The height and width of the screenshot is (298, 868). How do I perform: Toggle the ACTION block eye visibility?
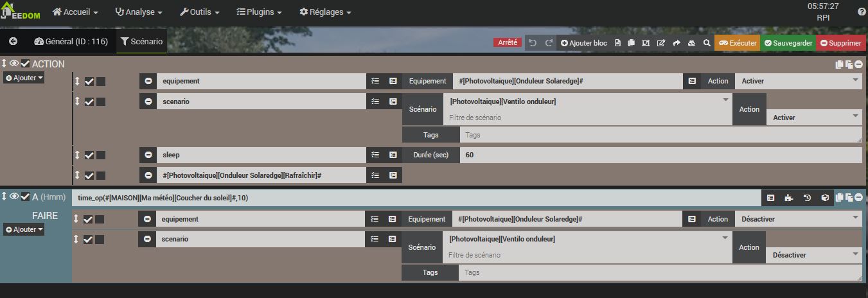14,64
